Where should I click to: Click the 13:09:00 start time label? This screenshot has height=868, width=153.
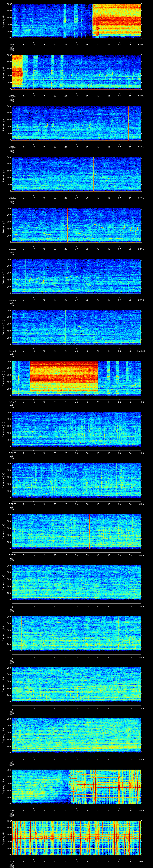12,861
